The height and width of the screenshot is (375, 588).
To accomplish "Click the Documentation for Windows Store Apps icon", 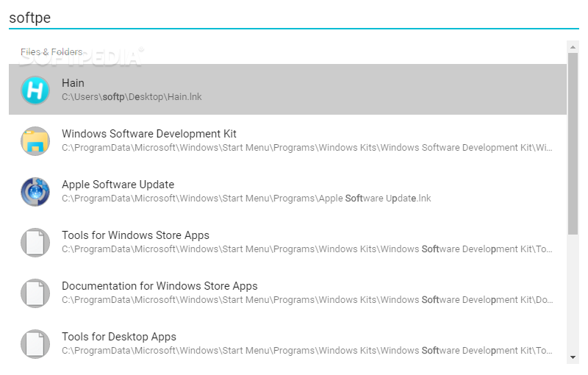I will pyautogui.click(x=35, y=293).
